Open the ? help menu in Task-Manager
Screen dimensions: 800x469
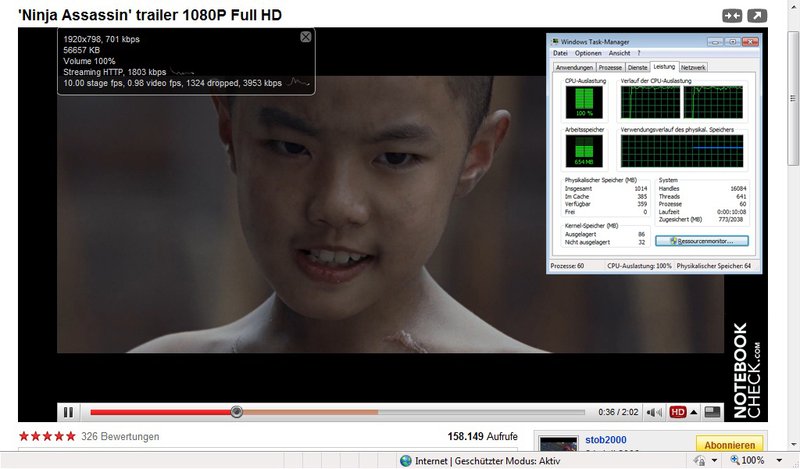click(x=638, y=53)
